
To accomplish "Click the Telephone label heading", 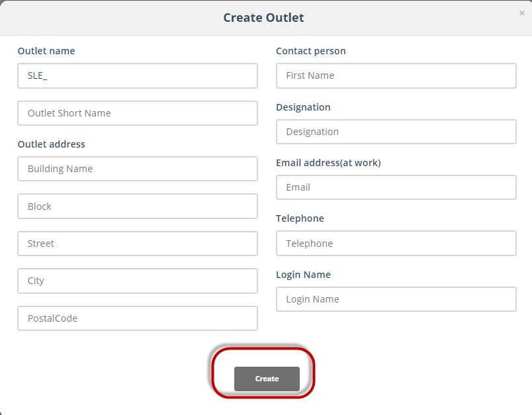I will 300,218.
